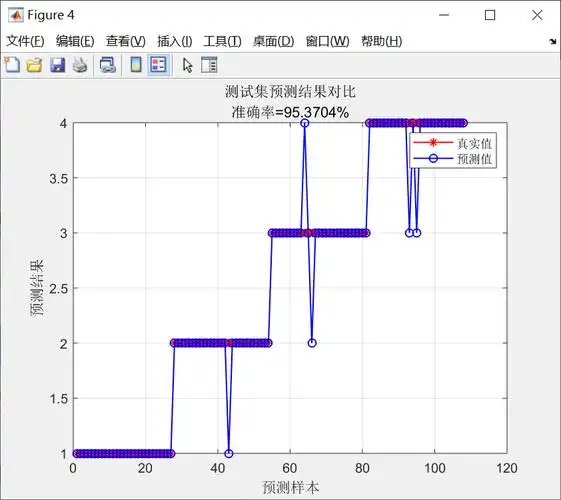Screen dimensions: 561x500
Task: Click the outlier point at value 2 near sample 66
Action: coord(312,343)
